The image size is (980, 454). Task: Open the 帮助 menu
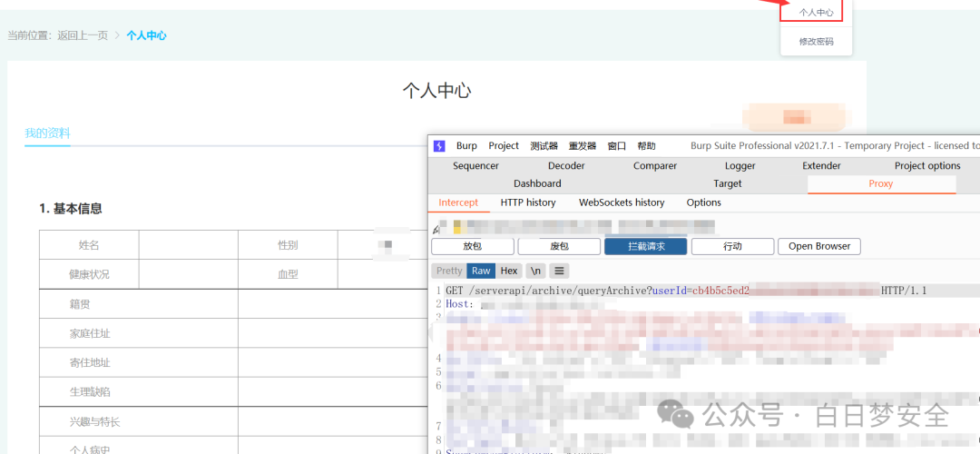coord(646,145)
